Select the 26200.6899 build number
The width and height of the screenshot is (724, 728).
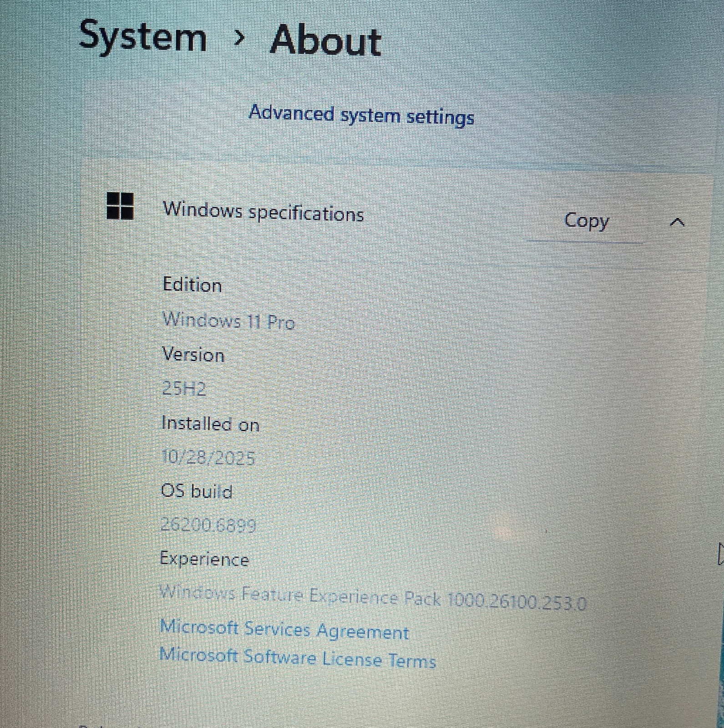(x=208, y=525)
